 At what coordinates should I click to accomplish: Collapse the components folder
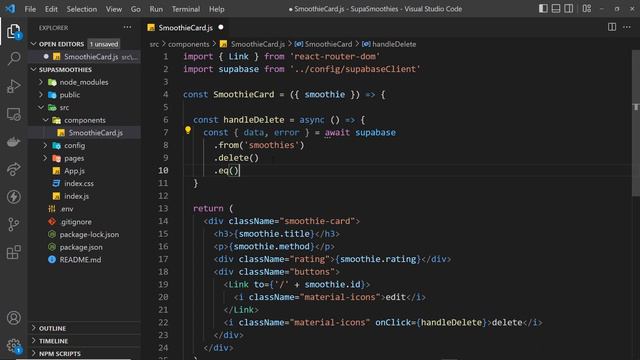(84, 120)
